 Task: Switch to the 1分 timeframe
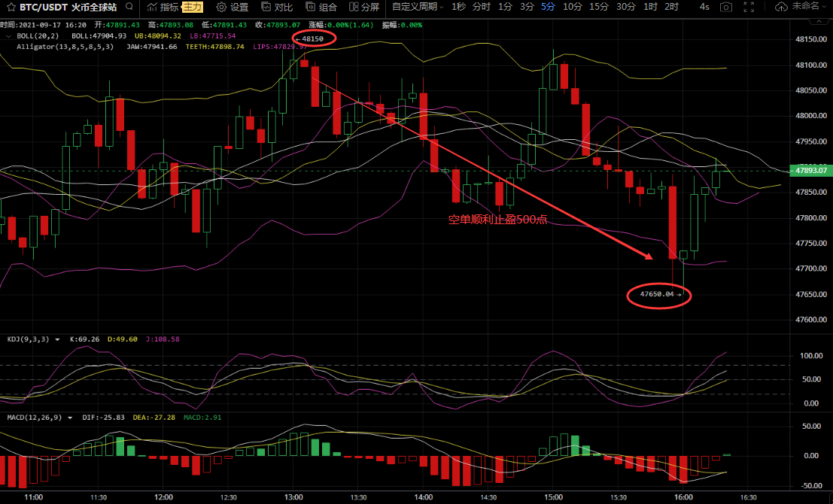(505, 7)
